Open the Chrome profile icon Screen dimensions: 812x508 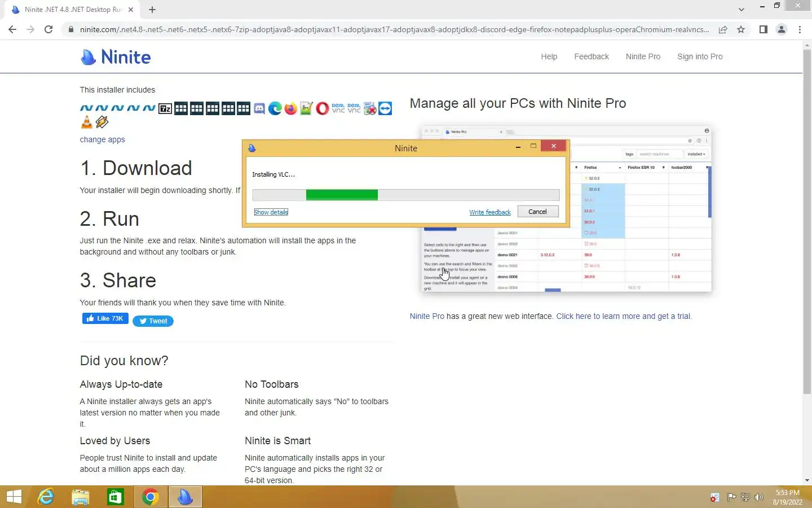click(782, 29)
